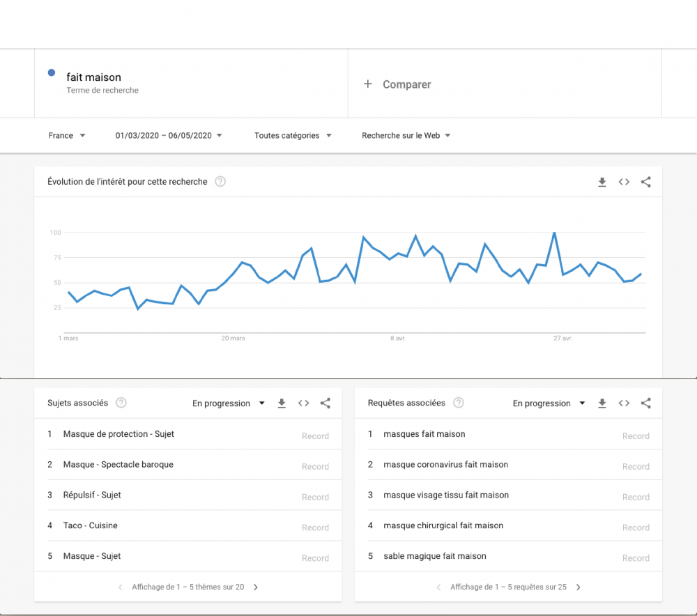Open help for Sujets associés
697x616 pixels.
pyautogui.click(x=121, y=403)
